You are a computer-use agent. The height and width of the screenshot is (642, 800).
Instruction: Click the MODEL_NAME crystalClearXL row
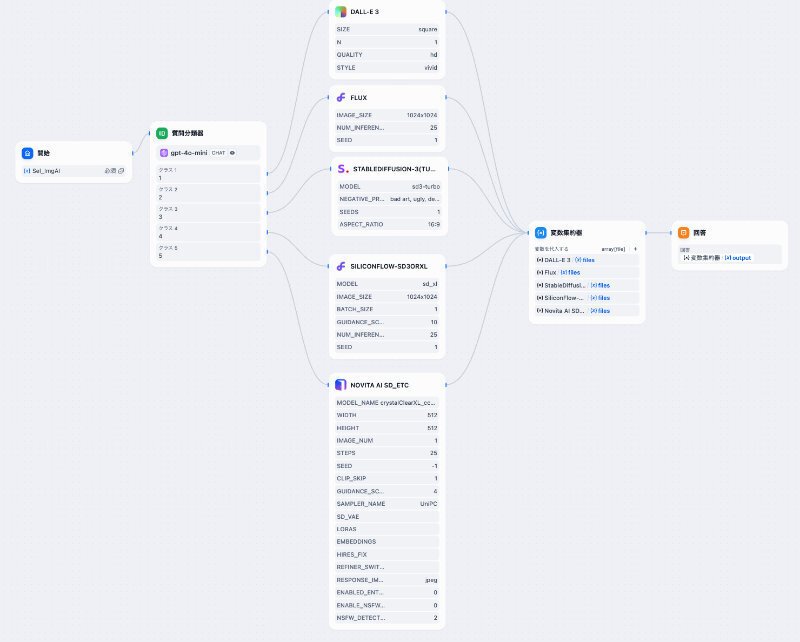point(387,403)
